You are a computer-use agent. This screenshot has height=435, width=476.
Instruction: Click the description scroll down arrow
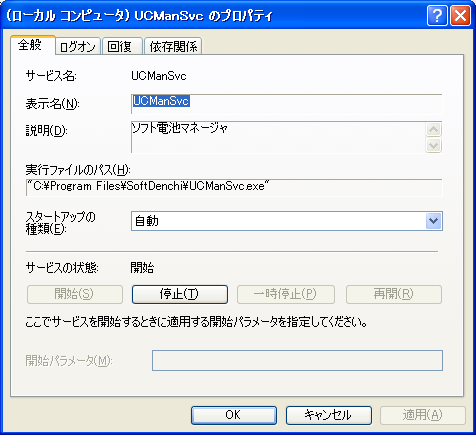click(434, 145)
